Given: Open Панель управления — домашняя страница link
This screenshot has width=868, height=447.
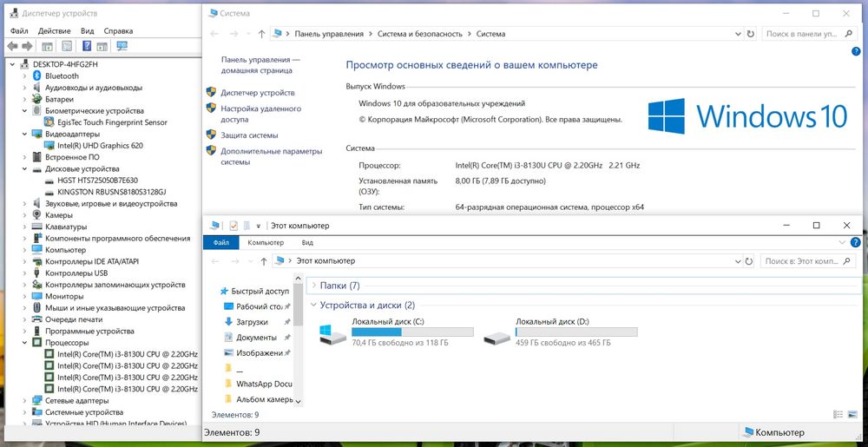Looking at the screenshot, I should (260, 65).
